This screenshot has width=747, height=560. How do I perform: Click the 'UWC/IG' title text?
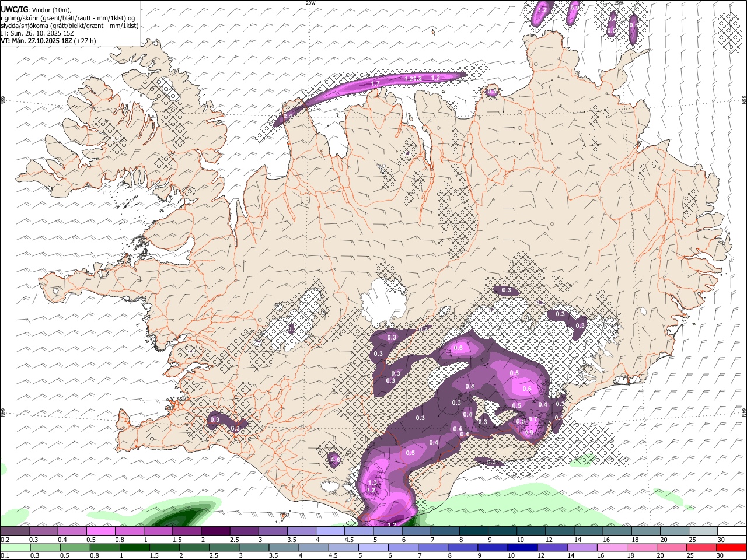coord(13,9)
